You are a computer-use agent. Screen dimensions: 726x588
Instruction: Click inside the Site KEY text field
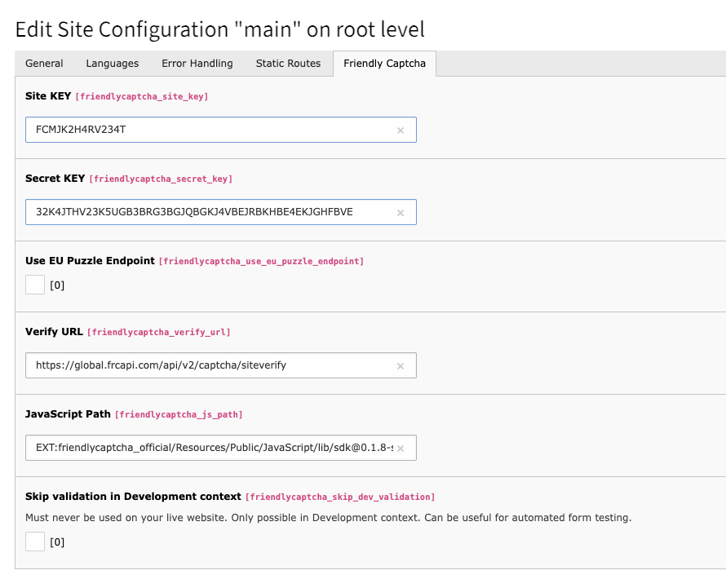point(204,130)
